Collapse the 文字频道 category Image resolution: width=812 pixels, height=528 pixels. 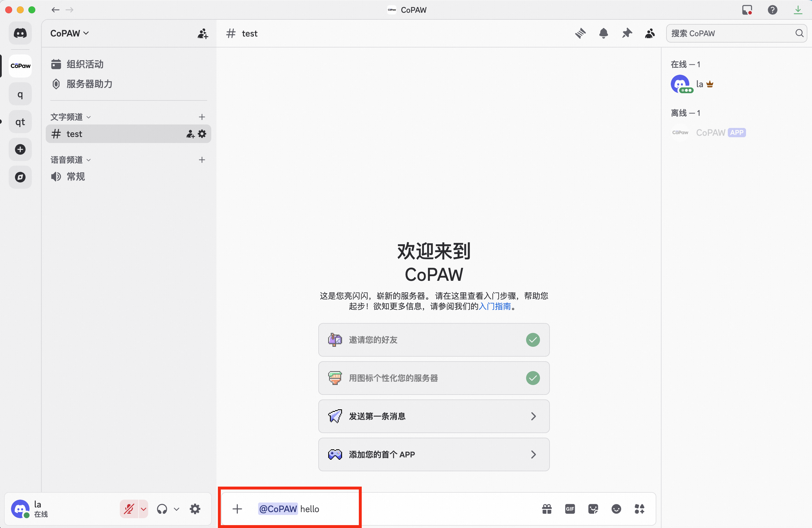point(71,117)
